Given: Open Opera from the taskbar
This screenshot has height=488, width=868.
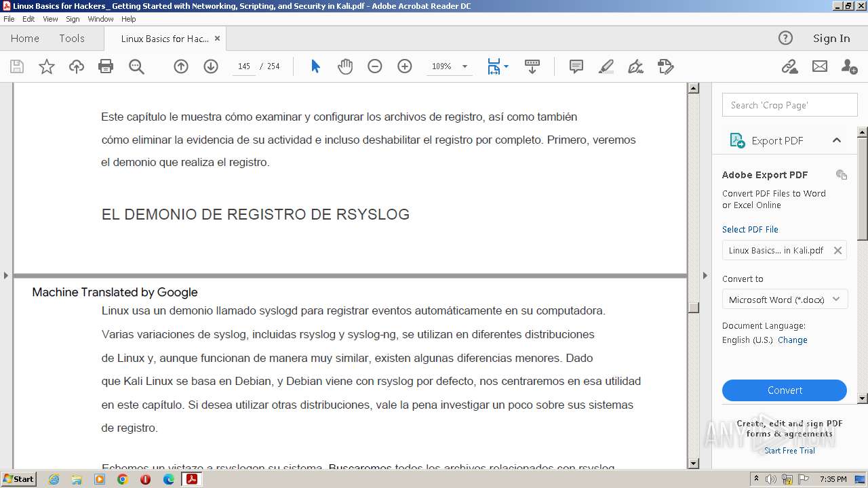Looking at the screenshot, I should [145, 479].
